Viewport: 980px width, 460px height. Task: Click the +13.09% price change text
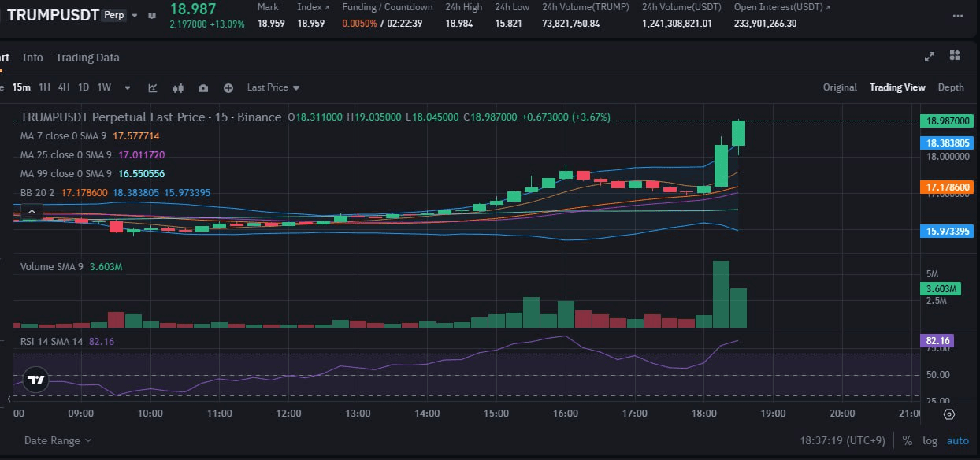pyautogui.click(x=228, y=24)
